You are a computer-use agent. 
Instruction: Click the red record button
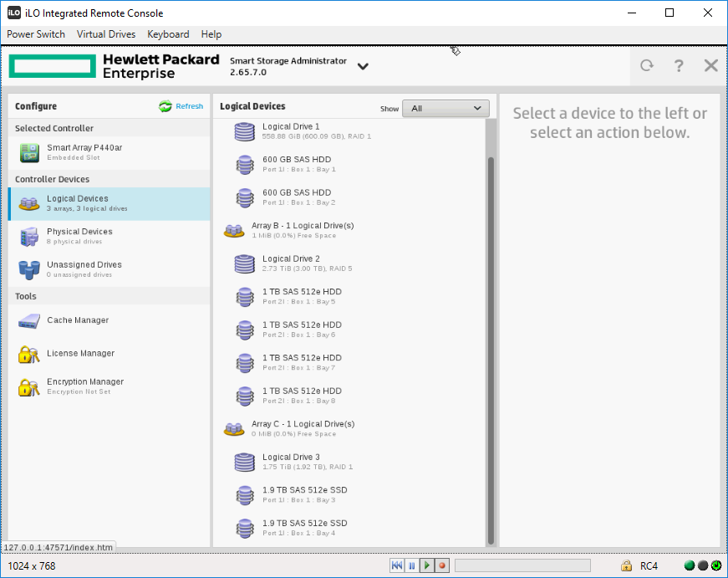442,565
